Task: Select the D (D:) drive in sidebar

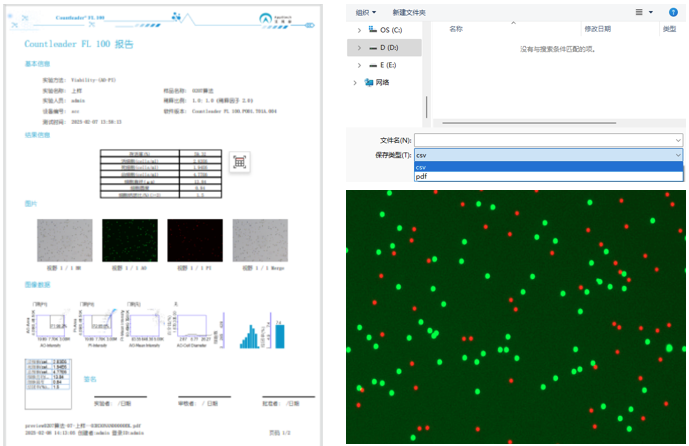Action: (x=389, y=47)
